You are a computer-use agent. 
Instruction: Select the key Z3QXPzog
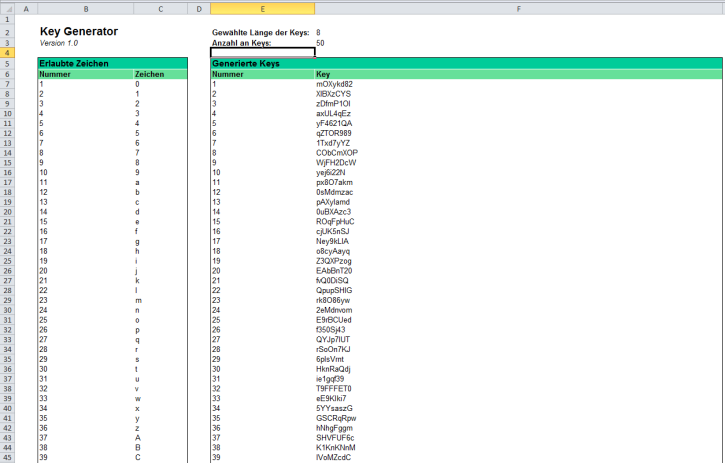(333, 261)
